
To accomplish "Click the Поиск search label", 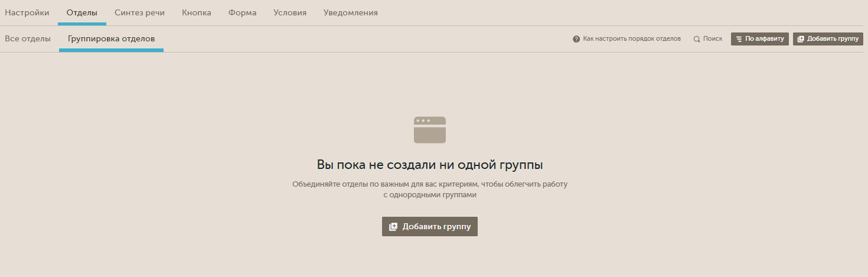I will tap(713, 39).
